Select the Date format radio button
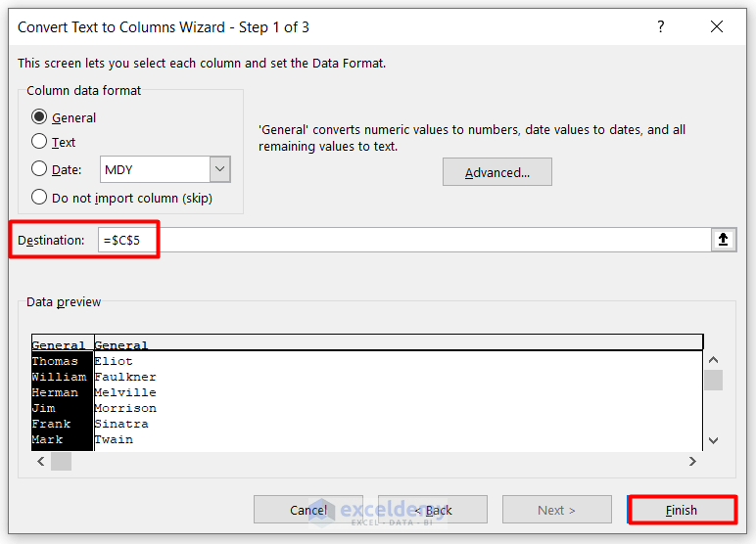Viewport: 756px width, 544px height. point(39,169)
